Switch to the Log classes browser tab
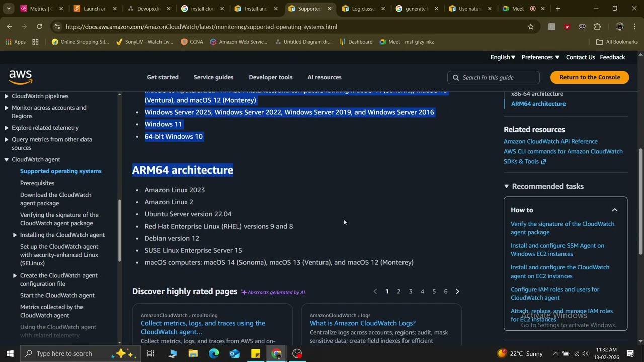Screen dimensions: 644x362 pos(363,9)
